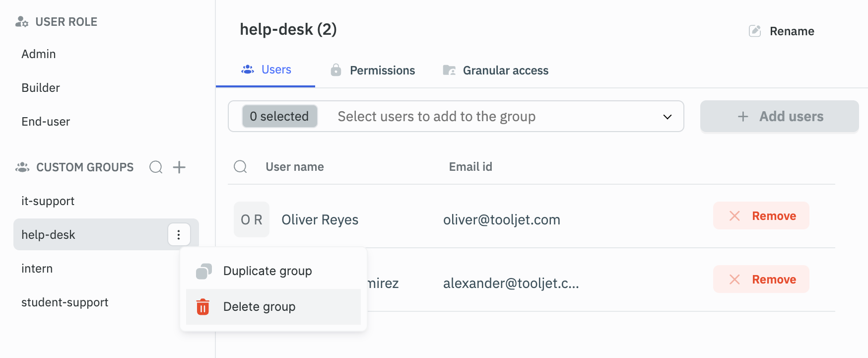
Task: Select the Users tab
Action: [267, 70]
